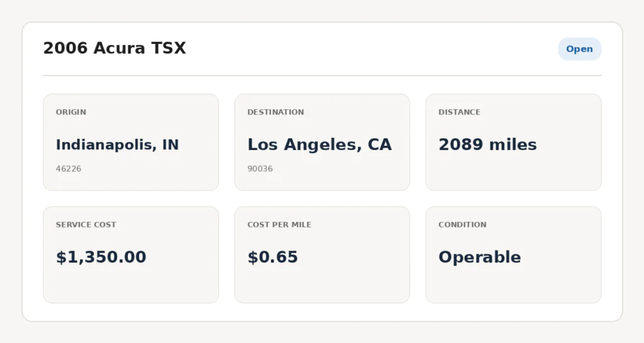Click the CONDITION field label
Image resolution: width=644 pixels, height=343 pixels.
coord(462,224)
